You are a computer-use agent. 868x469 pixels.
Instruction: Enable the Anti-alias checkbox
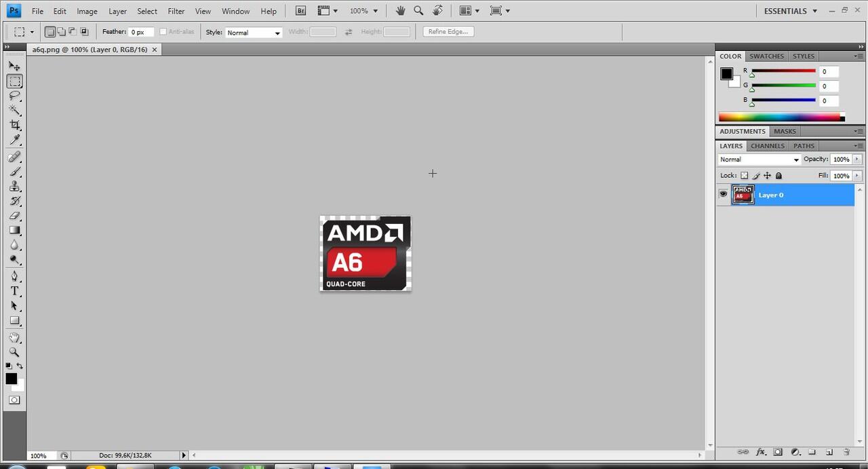click(163, 32)
